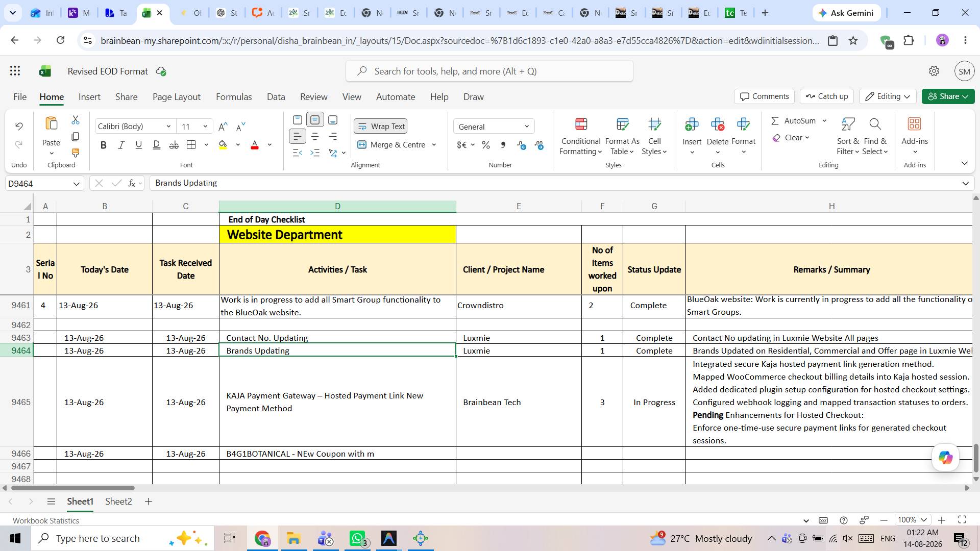This screenshot has width=980, height=551.
Task: Click the Sort & Filter icon
Action: [848, 124]
